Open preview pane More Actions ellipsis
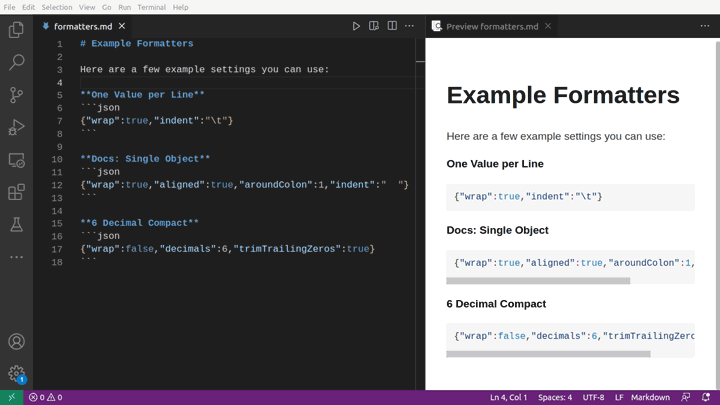This screenshot has height=405, width=720. point(705,26)
